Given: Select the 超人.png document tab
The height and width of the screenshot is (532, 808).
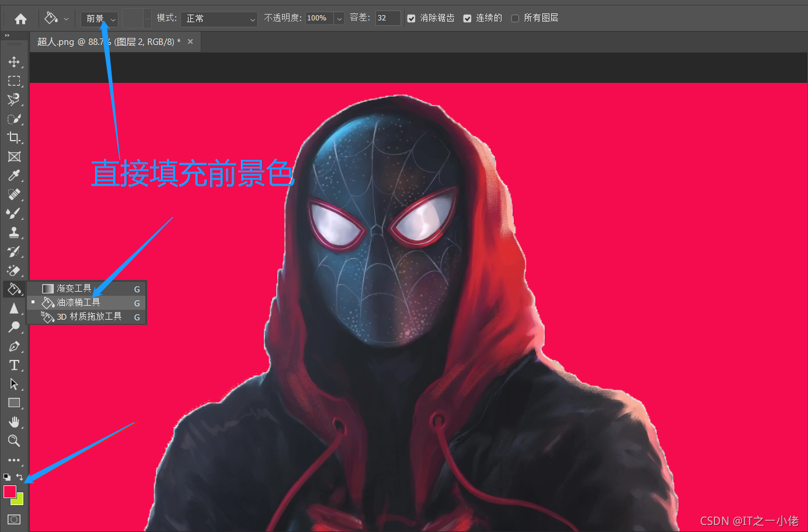Looking at the screenshot, I should [115, 42].
